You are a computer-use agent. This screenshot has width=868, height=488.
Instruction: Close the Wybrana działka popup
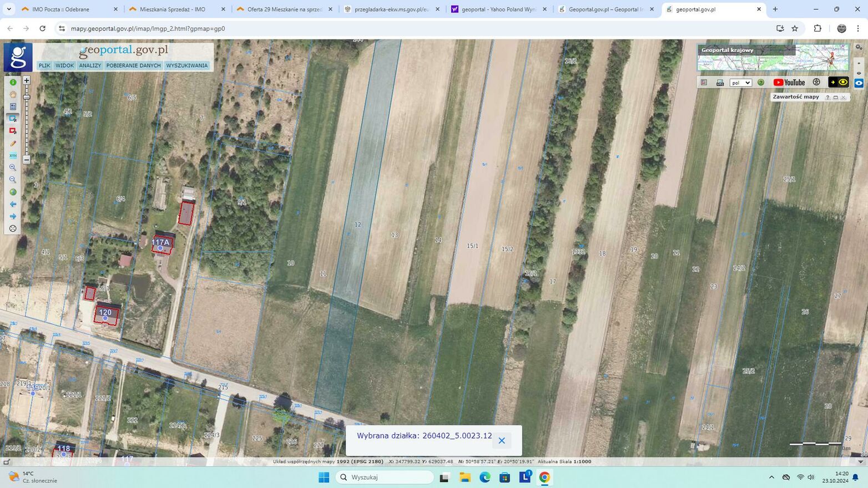tap(502, 440)
